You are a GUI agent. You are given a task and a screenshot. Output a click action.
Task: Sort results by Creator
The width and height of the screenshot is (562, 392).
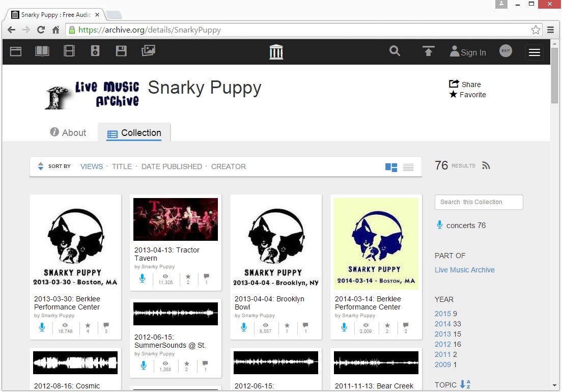point(228,166)
